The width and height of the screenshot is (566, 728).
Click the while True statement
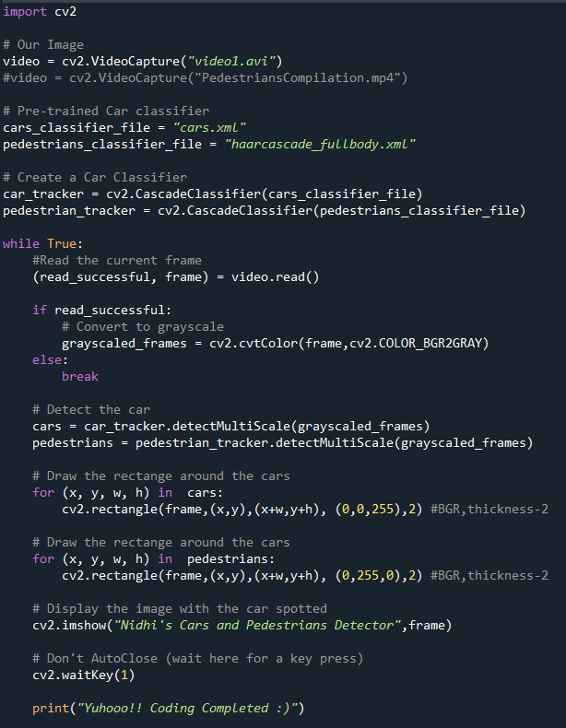tap(42, 244)
